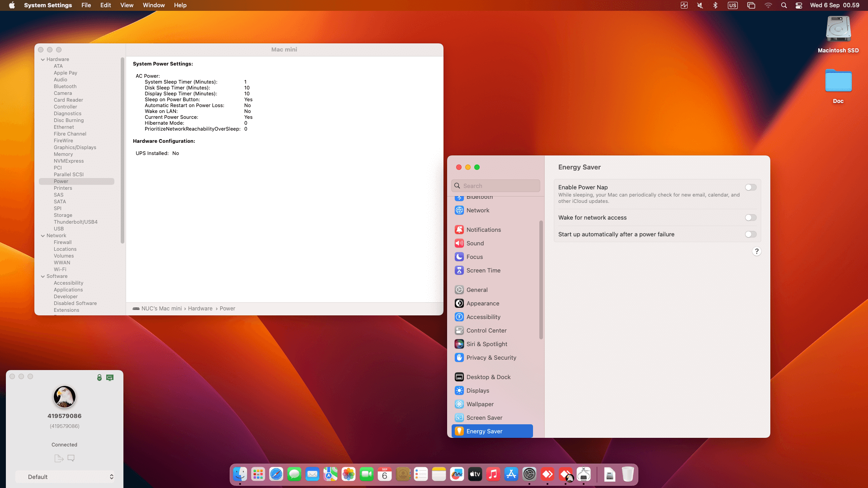This screenshot has height=488, width=868.
Task: Open Control Center in the menu bar
Action: click(799, 5)
